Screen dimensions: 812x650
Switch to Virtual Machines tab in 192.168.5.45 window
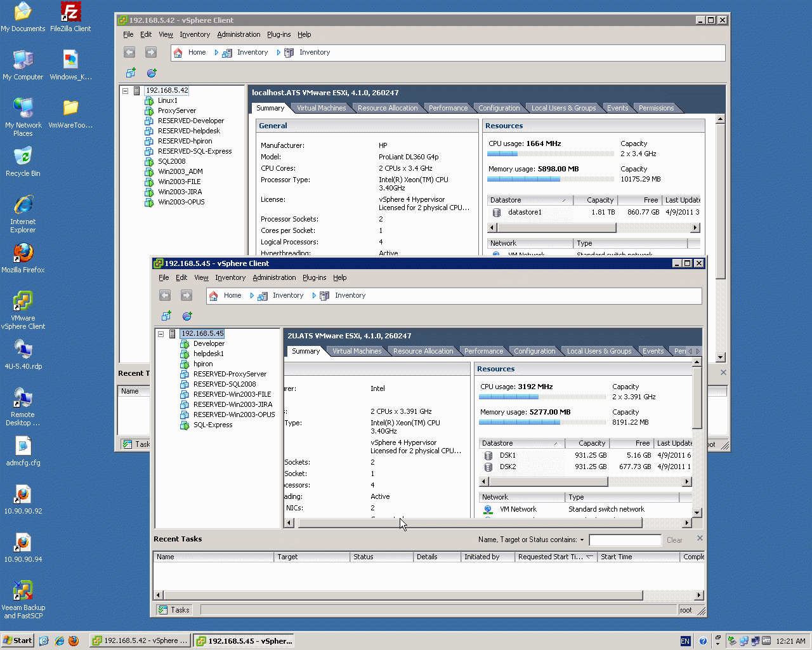pos(357,351)
